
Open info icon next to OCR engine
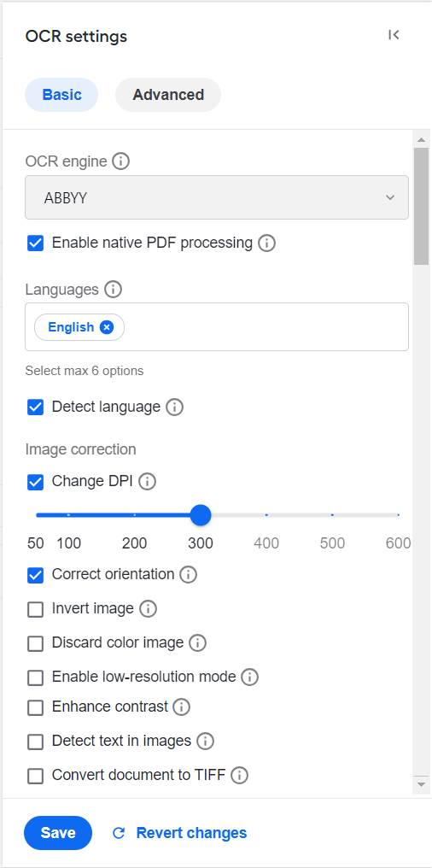click(120, 161)
